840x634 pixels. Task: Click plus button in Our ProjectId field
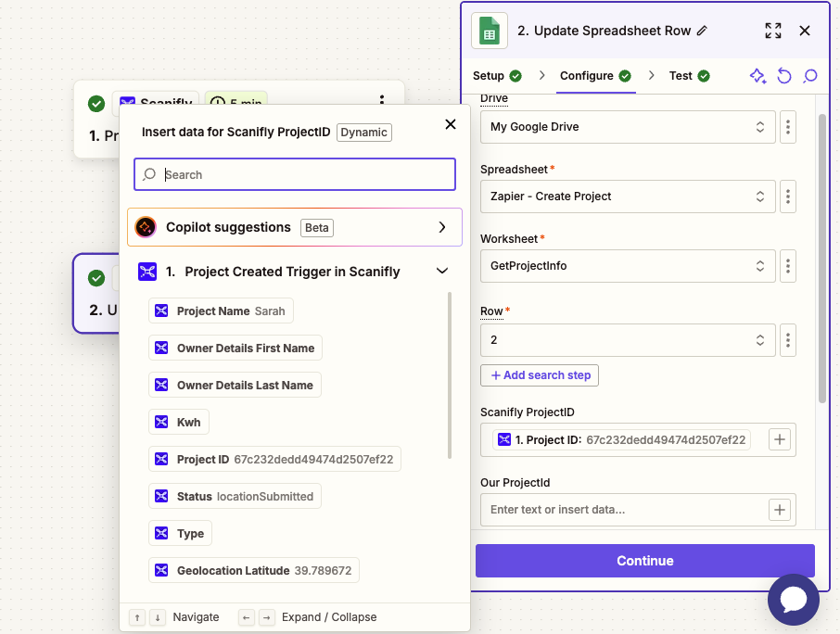coord(780,510)
